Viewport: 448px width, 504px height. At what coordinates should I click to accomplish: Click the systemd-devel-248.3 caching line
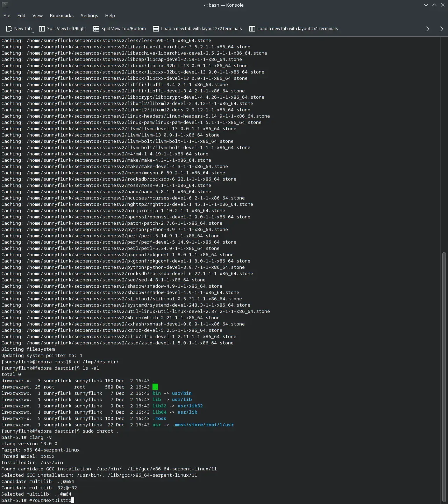click(x=126, y=305)
